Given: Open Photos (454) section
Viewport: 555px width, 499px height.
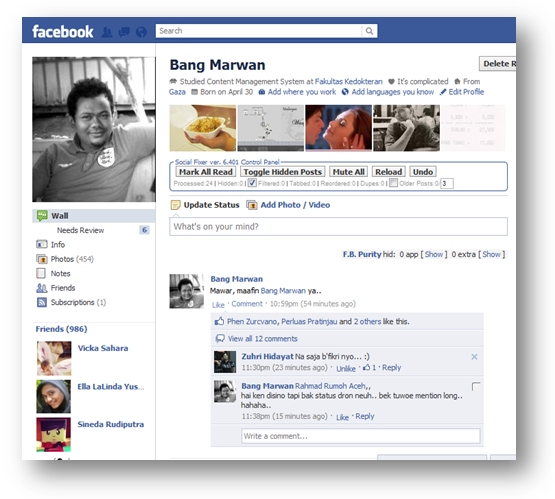Looking at the screenshot, I should tap(72, 259).
